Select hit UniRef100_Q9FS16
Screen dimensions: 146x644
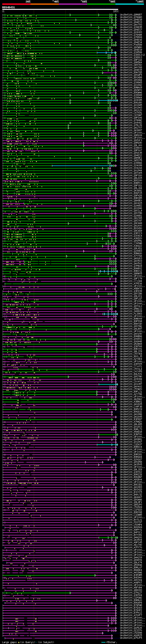[x=131, y=60]
